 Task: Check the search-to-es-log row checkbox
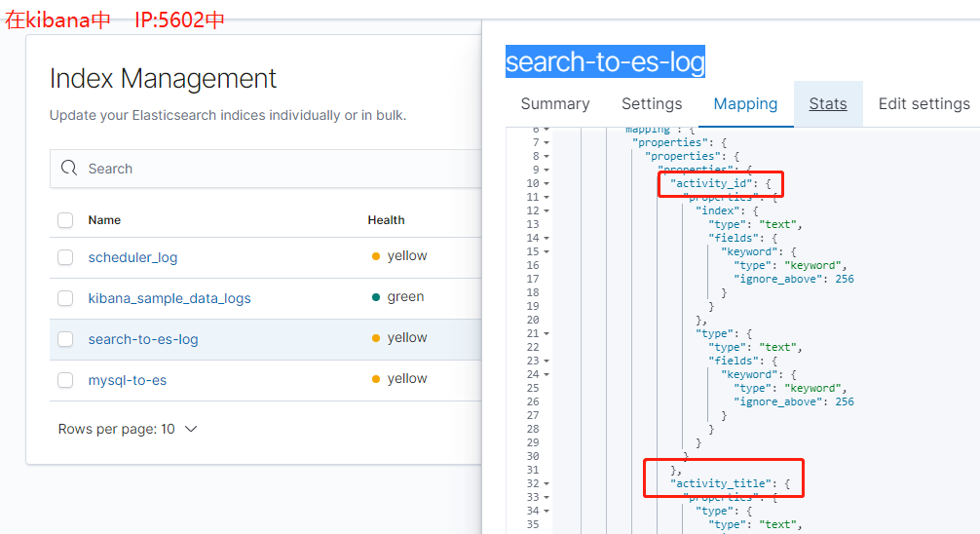click(x=65, y=339)
